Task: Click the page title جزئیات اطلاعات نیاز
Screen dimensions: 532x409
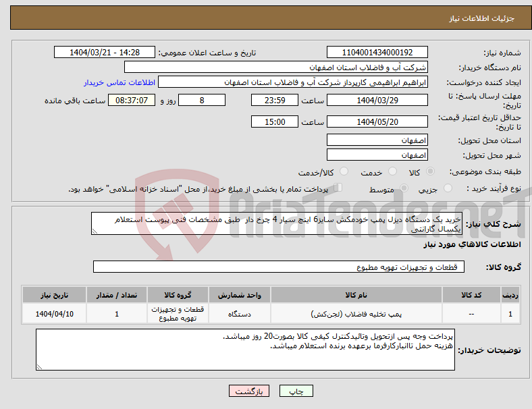Action: (482, 18)
